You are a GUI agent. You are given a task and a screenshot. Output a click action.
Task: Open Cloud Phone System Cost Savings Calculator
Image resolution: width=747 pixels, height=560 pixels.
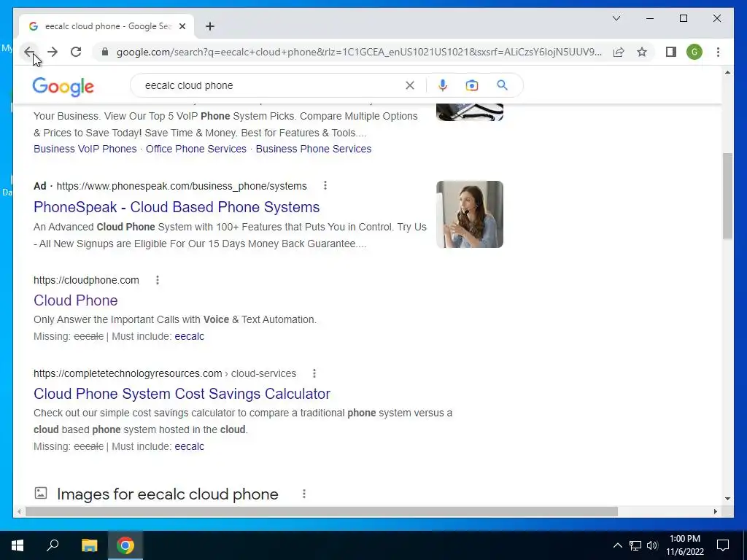click(182, 394)
